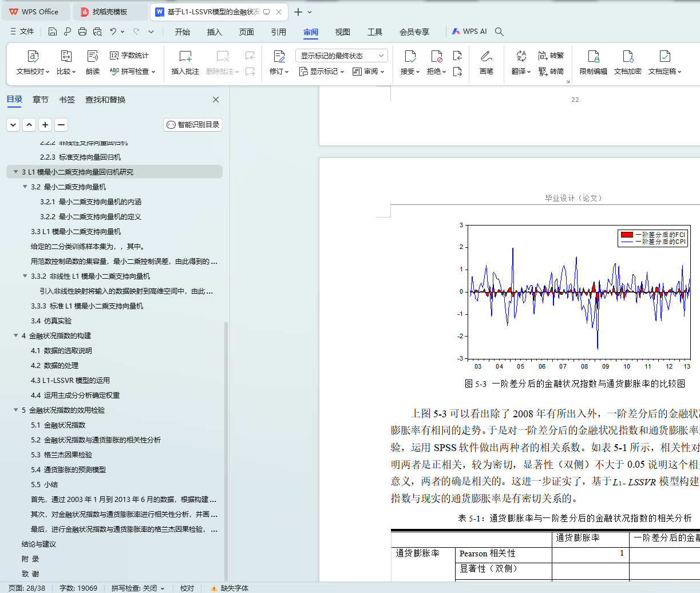Open the 文件 menu
The height and width of the screenshot is (593, 700).
[x=22, y=31]
